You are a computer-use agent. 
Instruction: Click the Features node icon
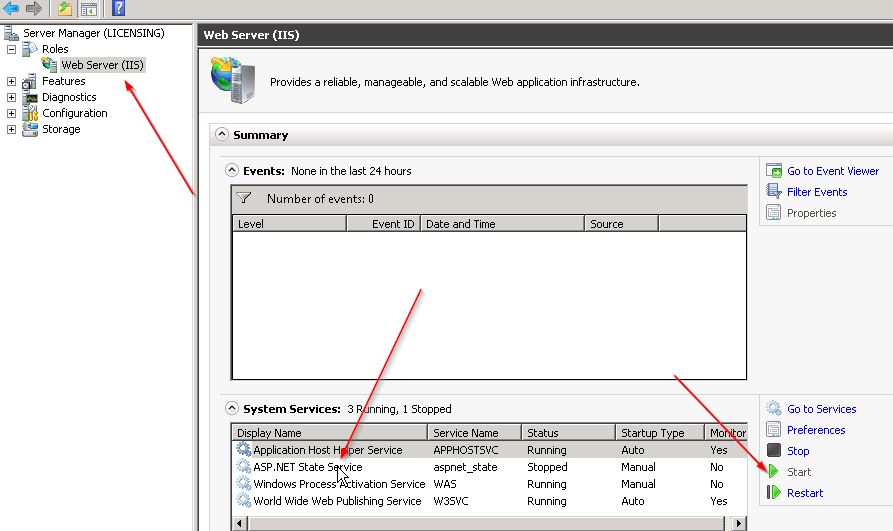pyautogui.click(x=30, y=81)
